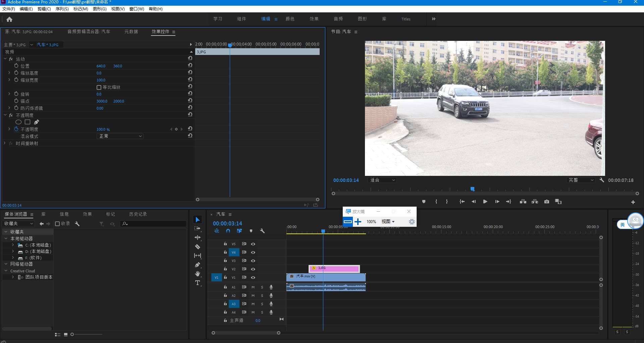Create a rectangle mask under opacity

click(28, 122)
